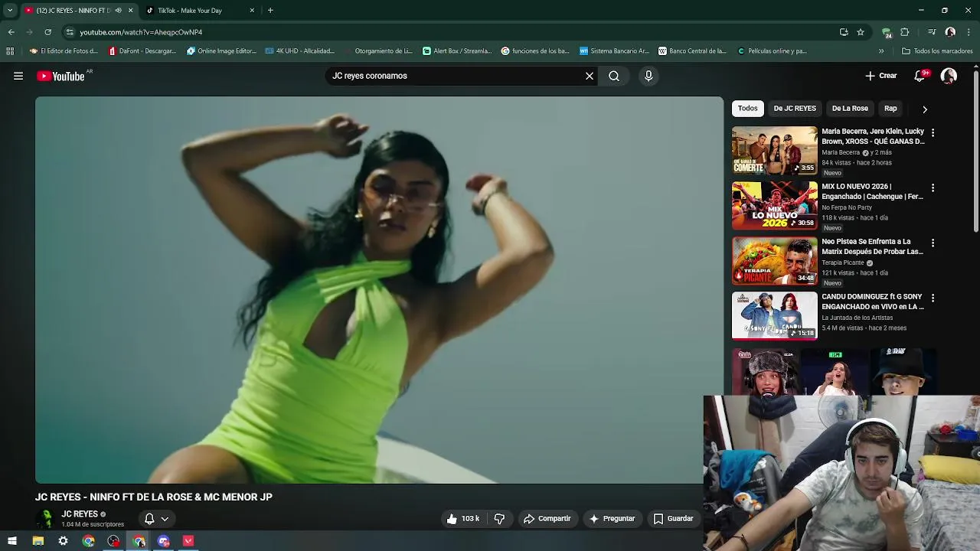The image size is (980, 551).
Task: Open options for the Maria Becerra video
Action: tap(933, 132)
